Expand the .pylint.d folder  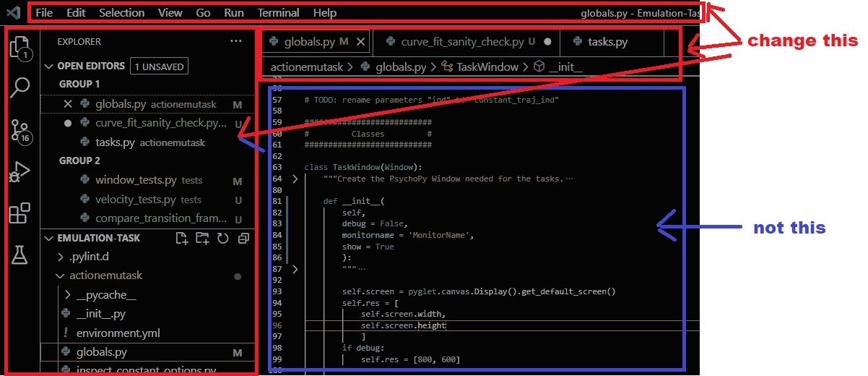[x=61, y=257]
